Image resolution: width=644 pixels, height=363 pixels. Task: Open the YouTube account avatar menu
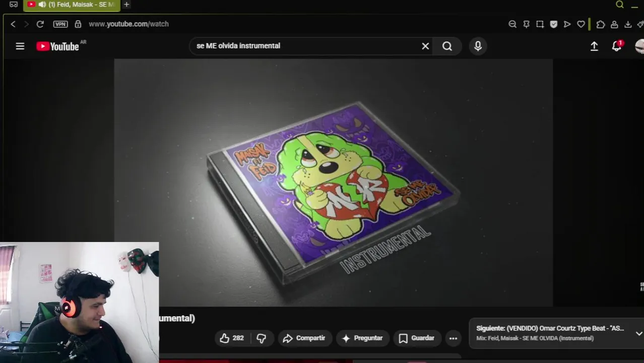pyautogui.click(x=639, y=46)
